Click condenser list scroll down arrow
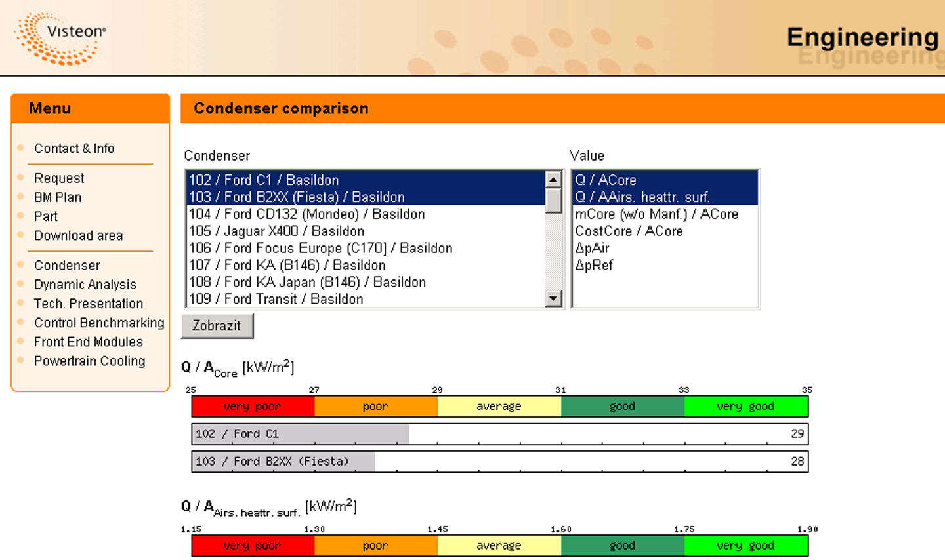This screenshot has height=560, width=945. pyautogui.click(x=554, y=299)
